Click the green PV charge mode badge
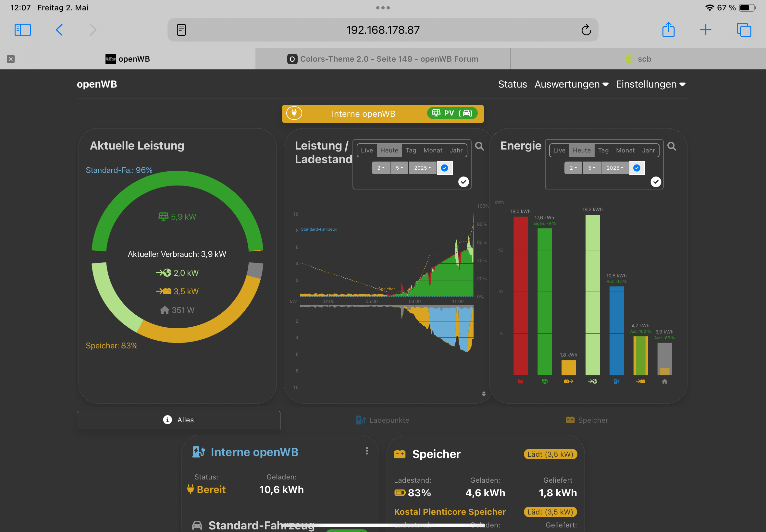The height and width of the screenshot is (532, 766). click(x=452, y=113)
